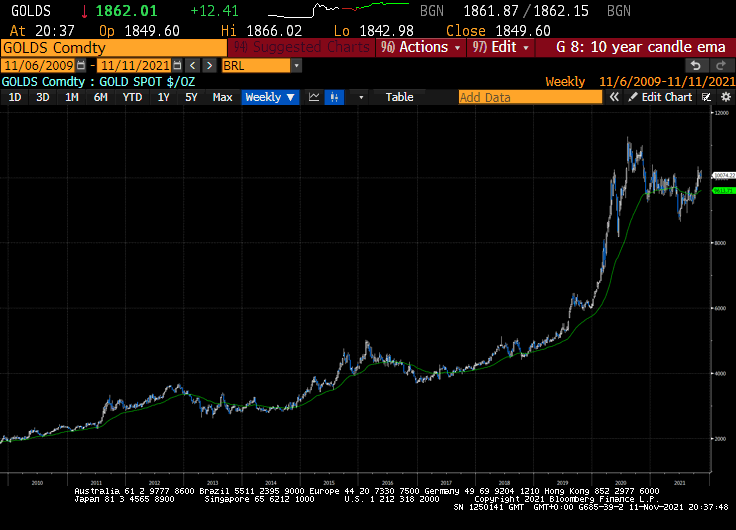Screen dimensions: 736x530
Task: Click the GOLD SPOT $/OZ legend label
Action: pos(147,82)
